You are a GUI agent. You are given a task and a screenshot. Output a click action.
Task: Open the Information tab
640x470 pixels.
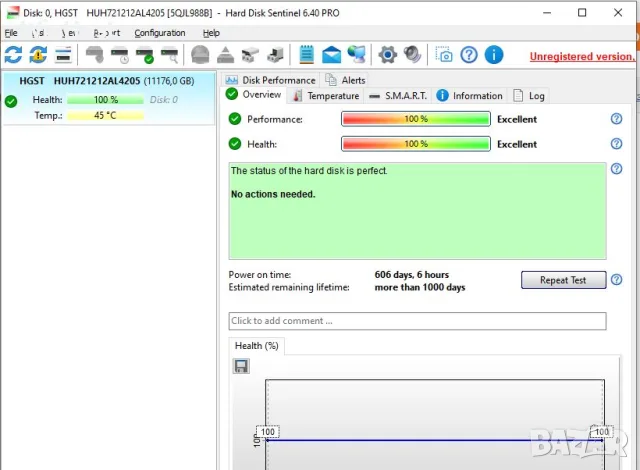[469, 96]
